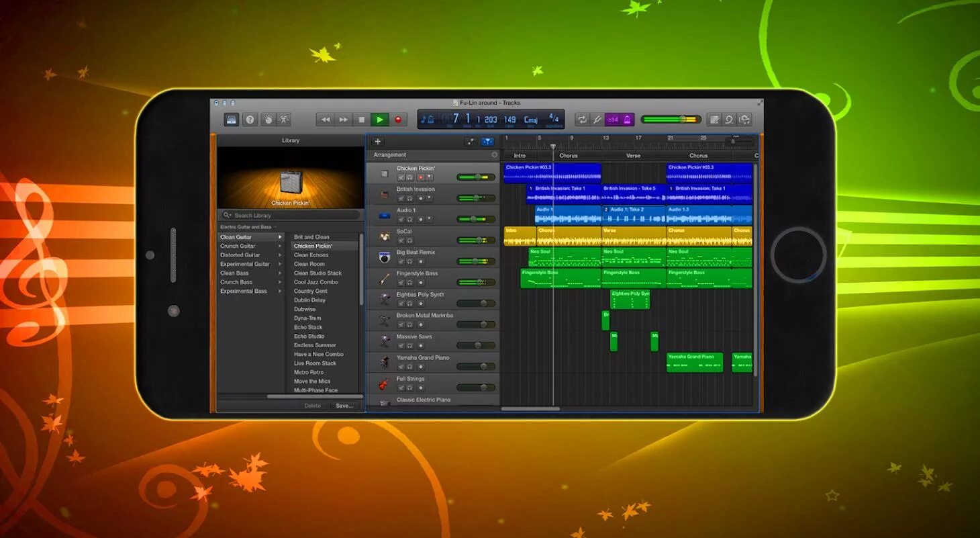
Task: Open the Apple Loops browser button
Action: coord(730,120)
